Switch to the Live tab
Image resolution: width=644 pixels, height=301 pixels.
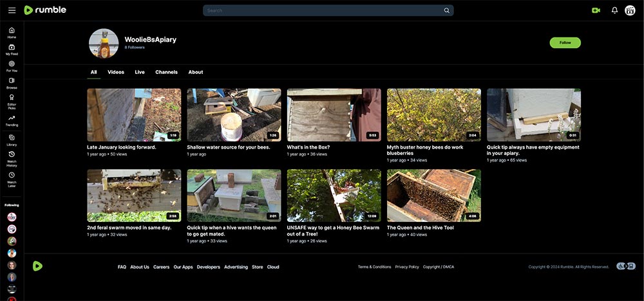pos(140,72)
